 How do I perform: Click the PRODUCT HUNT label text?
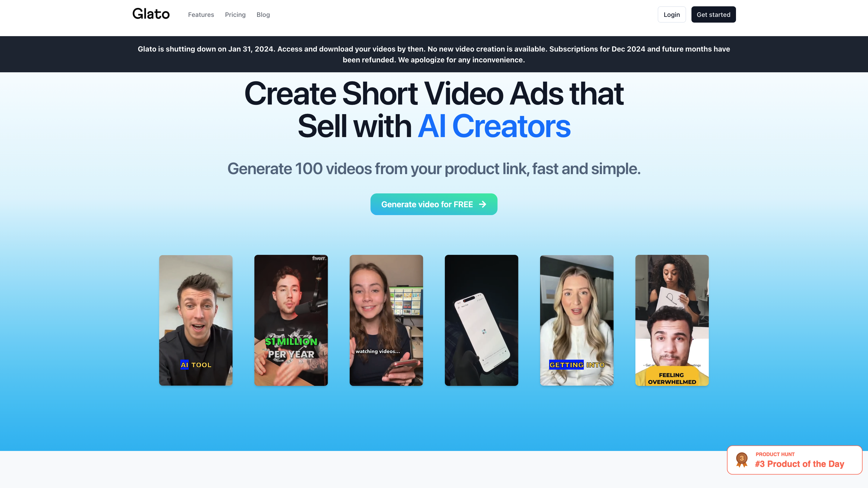pyautogui.click(x=775, y=454)
